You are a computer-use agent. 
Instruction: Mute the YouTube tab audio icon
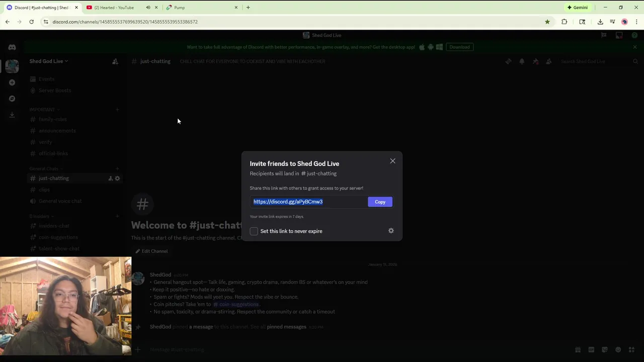click(148, 8)
